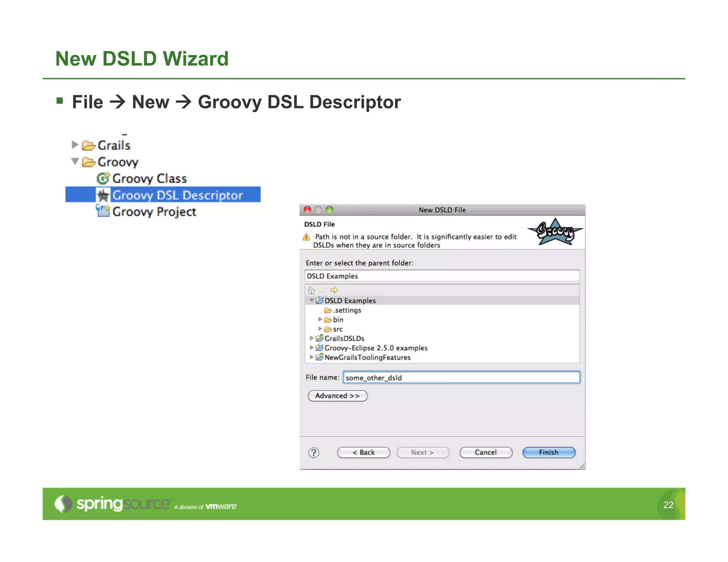Click the .settings folder icon
The width and height of the screenshot is (728, 562).
coord(328,310)
